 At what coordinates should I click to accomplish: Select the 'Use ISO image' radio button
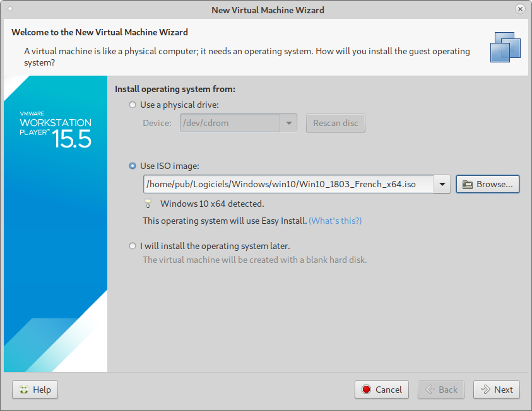(x=132, y=166)
